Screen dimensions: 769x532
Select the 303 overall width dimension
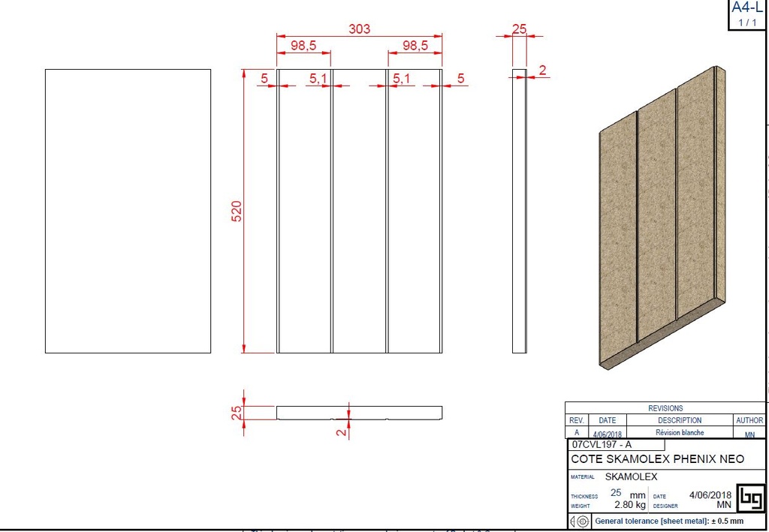click(x=359, y=29)
